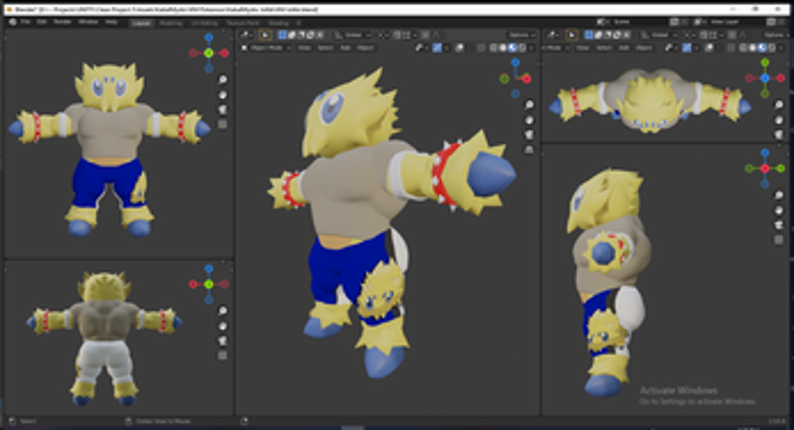Open editor type dropdown in top-right viewport

553,35
